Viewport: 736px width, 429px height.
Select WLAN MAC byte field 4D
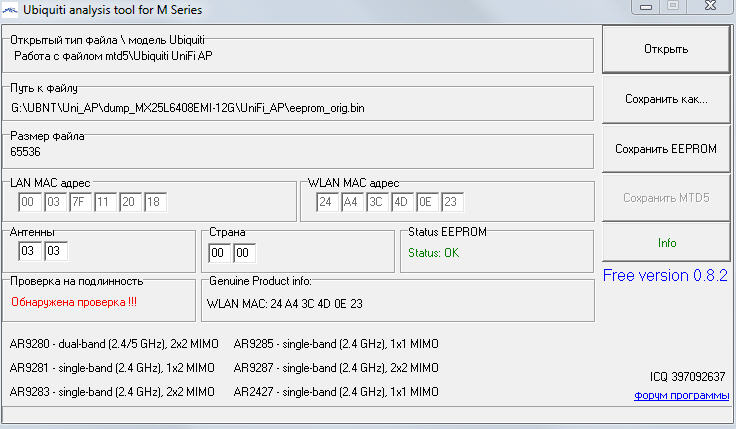click(402, 202)
